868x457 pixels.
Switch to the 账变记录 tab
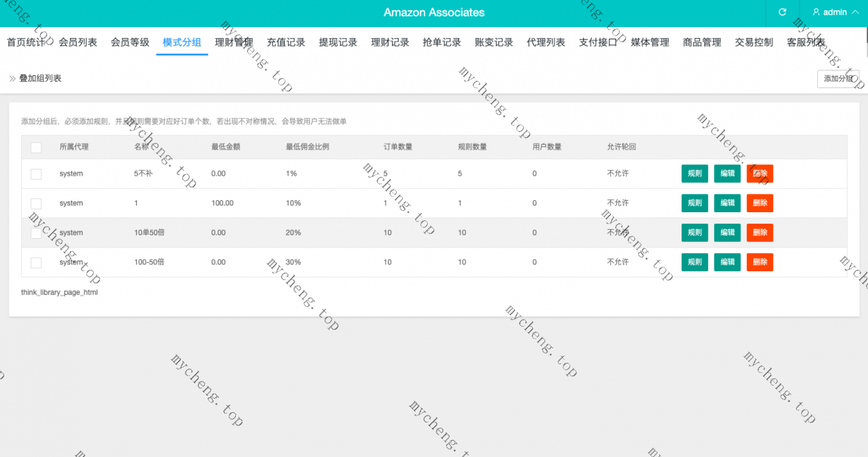pyautogui.click(x=494, y=42)
